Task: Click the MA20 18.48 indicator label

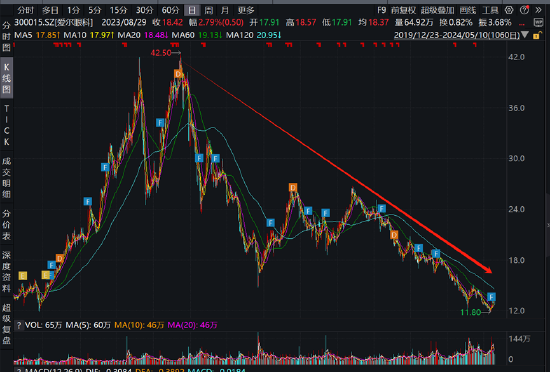Action: pyautogui.click(x=143, y=35)
